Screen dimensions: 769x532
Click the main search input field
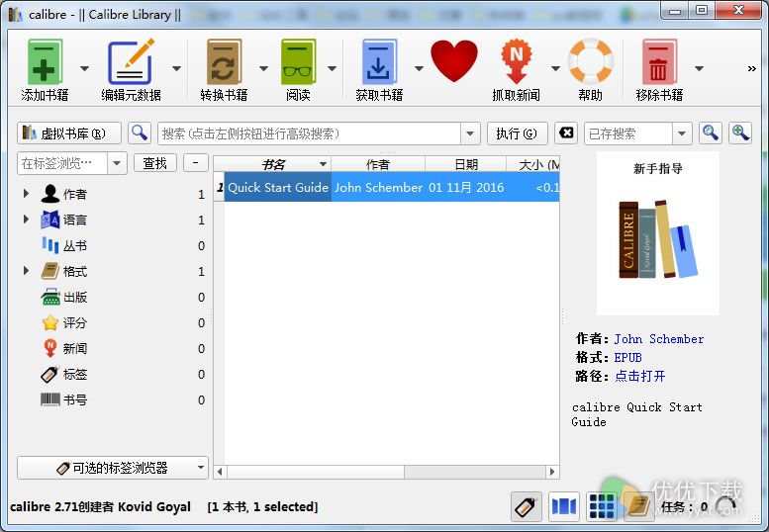[309, 133]
